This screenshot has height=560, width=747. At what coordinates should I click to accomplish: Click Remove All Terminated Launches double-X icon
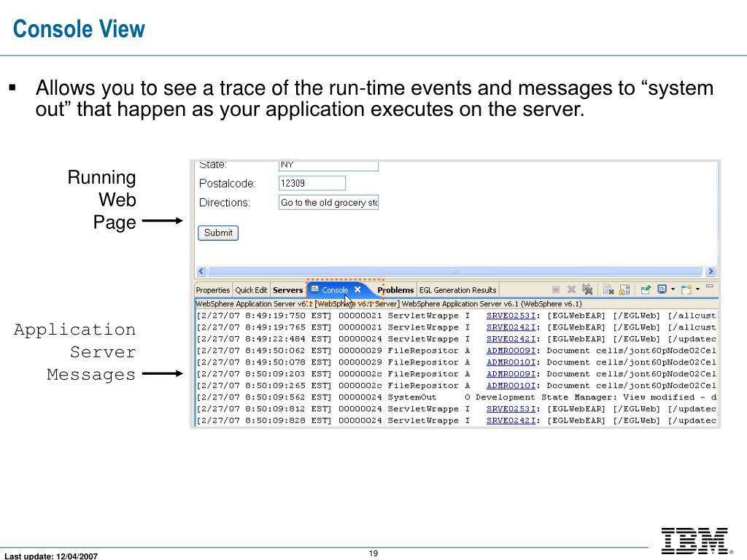(x=587, y=289)
